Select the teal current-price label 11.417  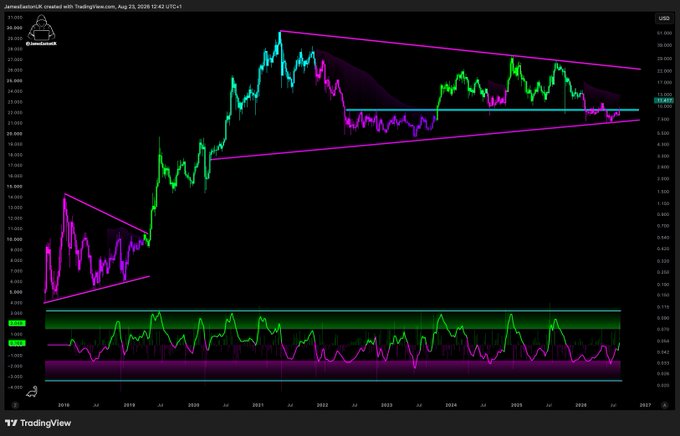[x=664, y=101]
